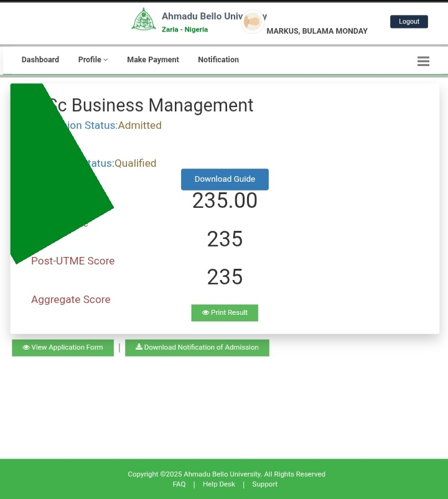Click the Ahmadu Bello University crest logo
Screen dimensions: 448x499
(x=144, y=20)
